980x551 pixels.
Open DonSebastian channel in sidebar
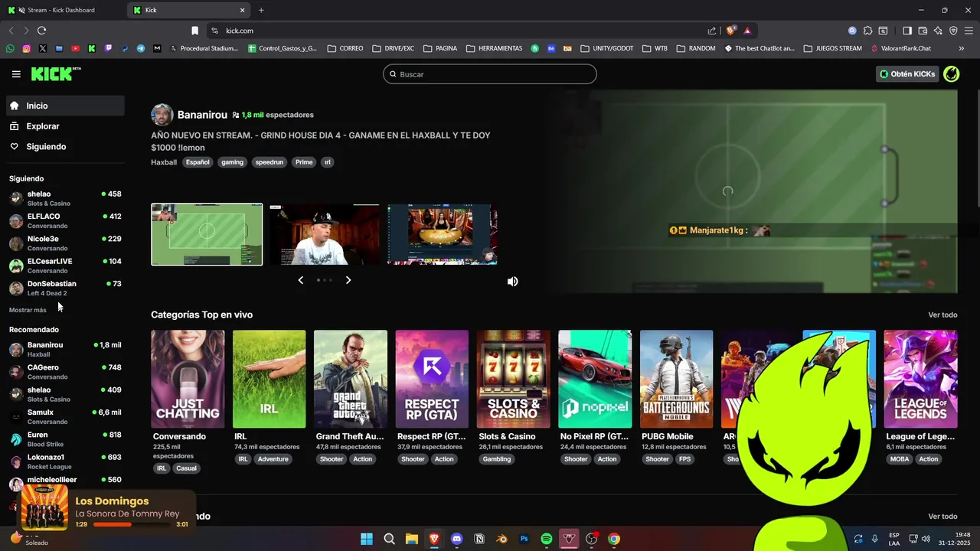[65, 288]
